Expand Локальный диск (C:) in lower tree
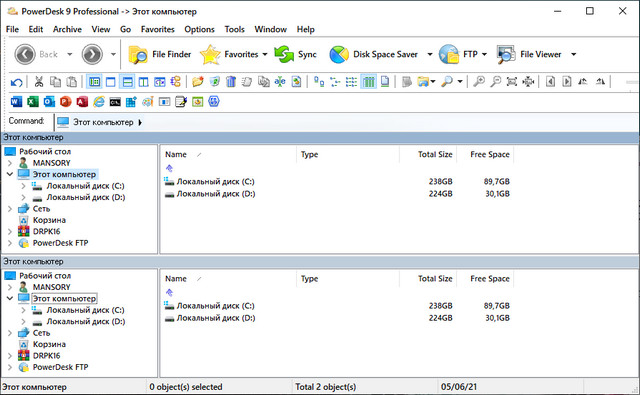 (x=23, y=310)
